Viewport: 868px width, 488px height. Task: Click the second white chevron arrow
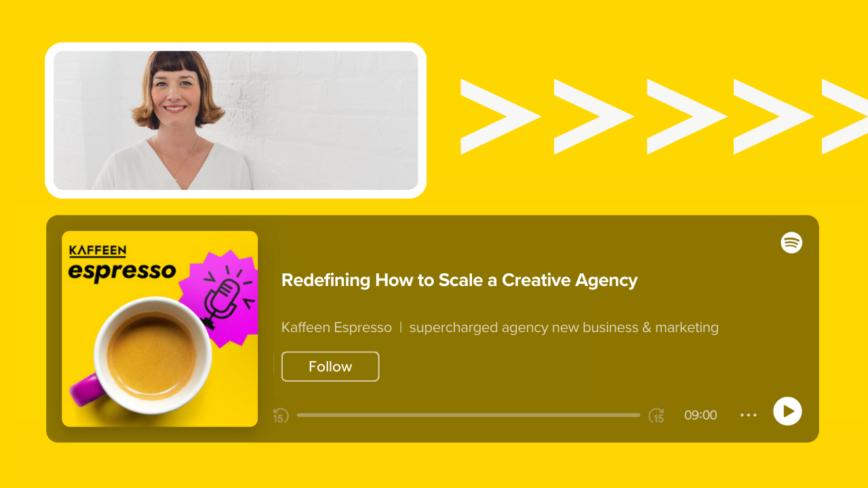pyautogui.click(x=594, y=117)
